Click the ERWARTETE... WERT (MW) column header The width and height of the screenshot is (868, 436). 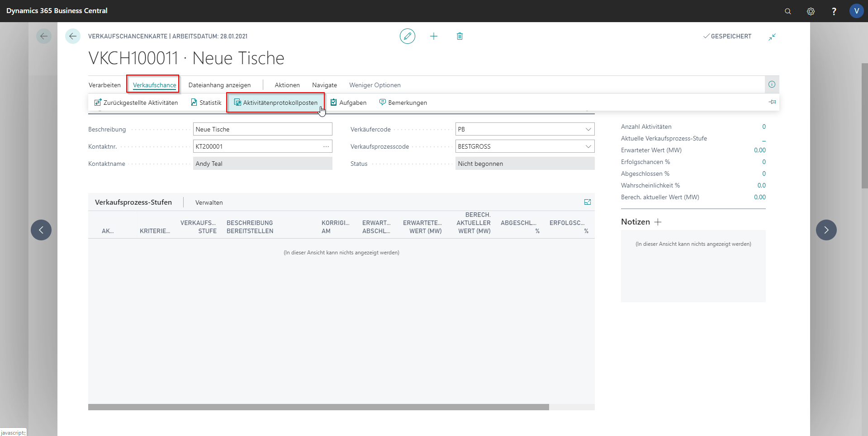[422, 227]
